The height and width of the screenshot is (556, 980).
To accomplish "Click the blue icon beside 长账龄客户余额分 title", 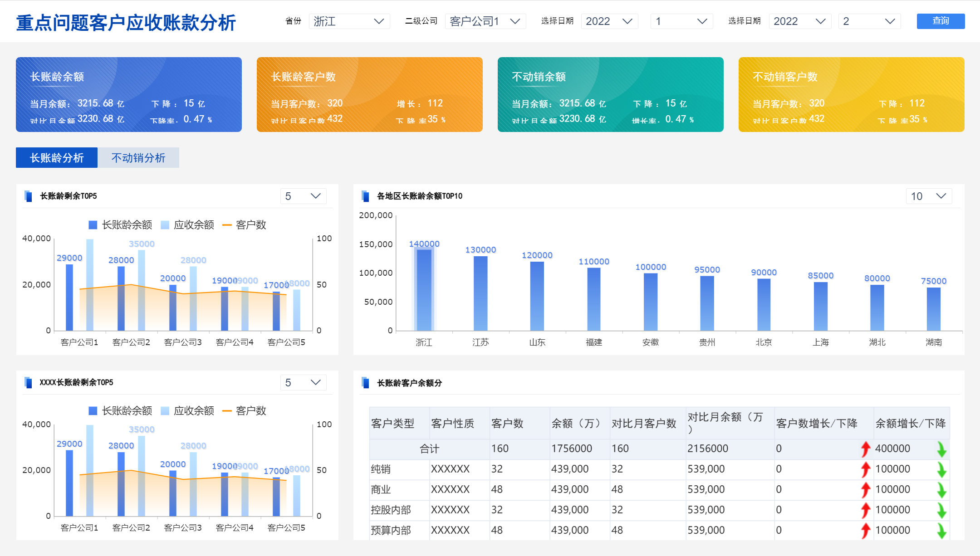I will pos(365,383).
